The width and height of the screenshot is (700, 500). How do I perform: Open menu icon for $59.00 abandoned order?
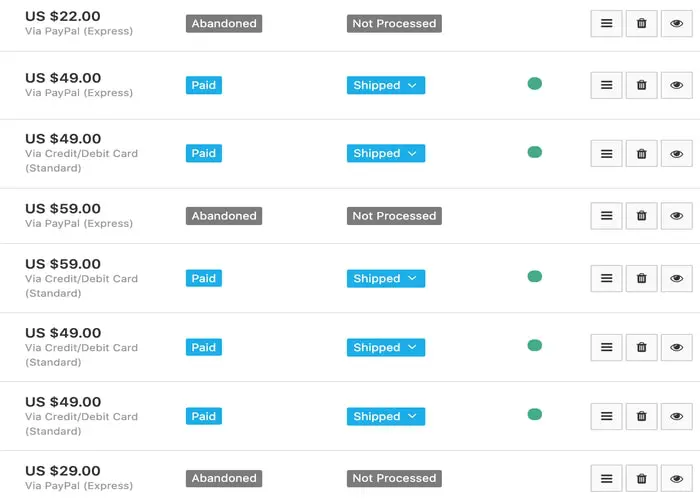coord(606,216)
